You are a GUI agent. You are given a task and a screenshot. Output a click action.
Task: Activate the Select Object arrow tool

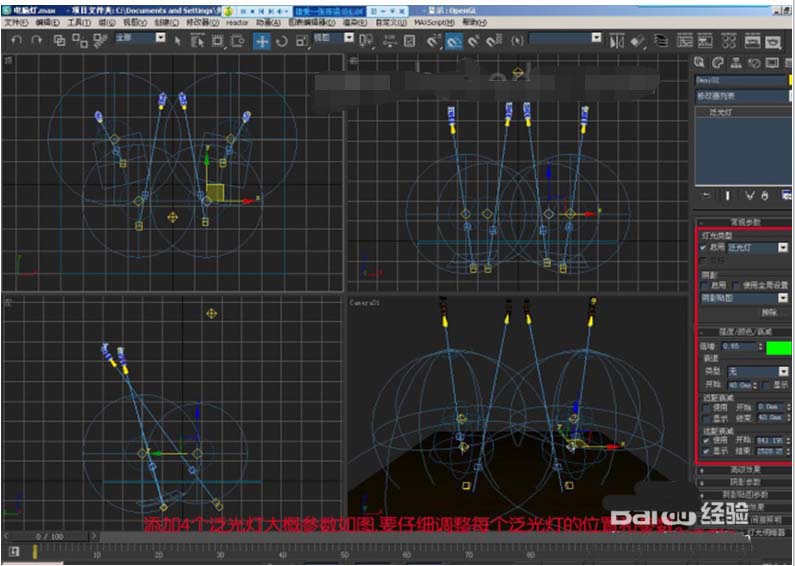177,41
